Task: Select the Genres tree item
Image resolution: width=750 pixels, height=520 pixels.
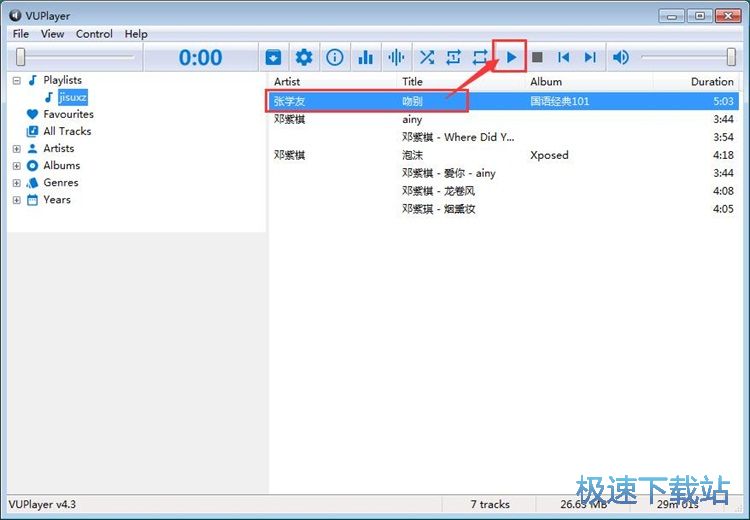Action: [61, 183]
